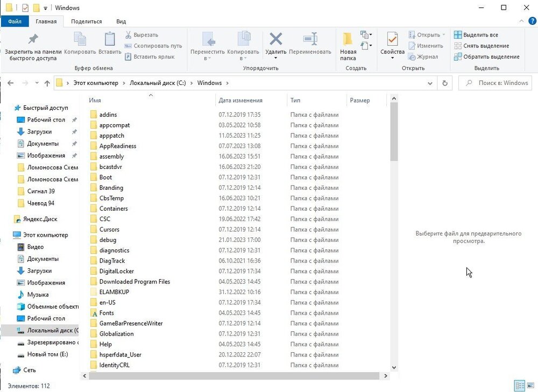
Task: Click the search Windows field
Action: click(495, 83)
